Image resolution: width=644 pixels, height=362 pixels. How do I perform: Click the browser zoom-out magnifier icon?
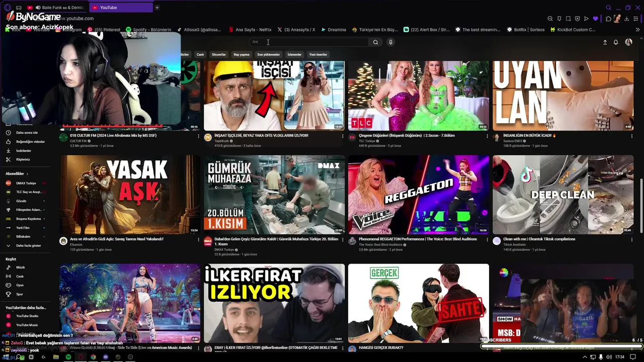click(550, 19)
